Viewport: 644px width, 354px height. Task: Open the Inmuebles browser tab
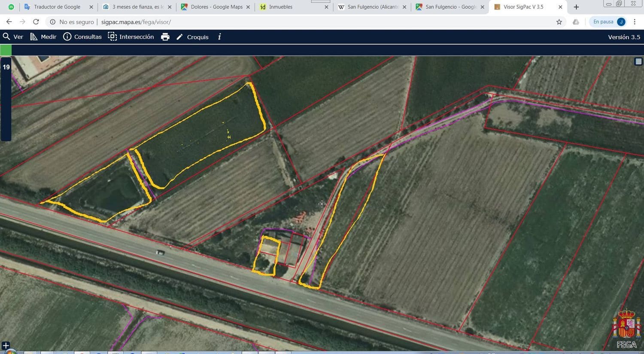click(x=280, y=7)
